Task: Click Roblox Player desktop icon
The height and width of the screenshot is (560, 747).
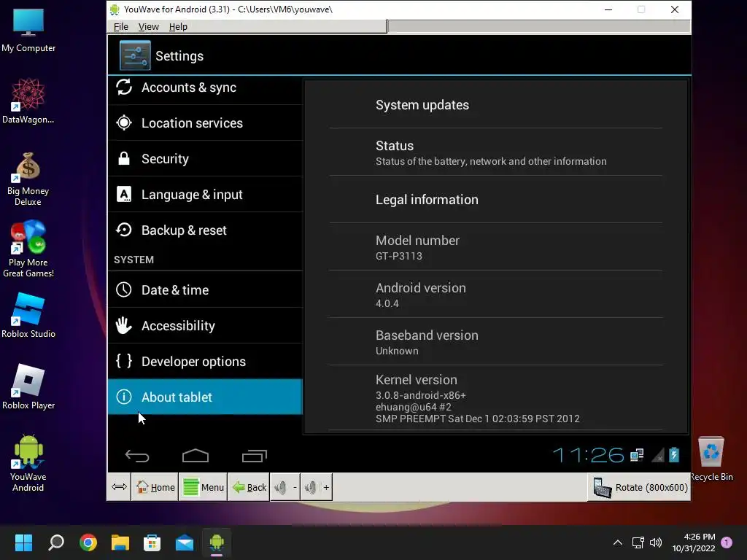Action: click(28, 386)
